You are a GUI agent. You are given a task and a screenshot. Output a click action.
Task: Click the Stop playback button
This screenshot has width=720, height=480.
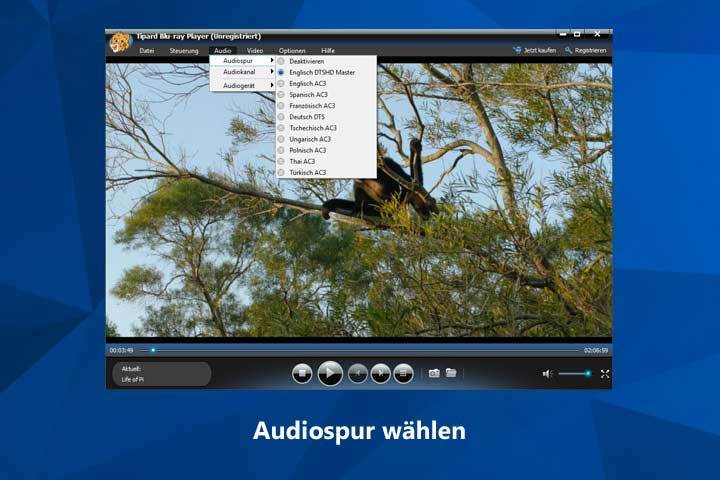tap(302, 373)
